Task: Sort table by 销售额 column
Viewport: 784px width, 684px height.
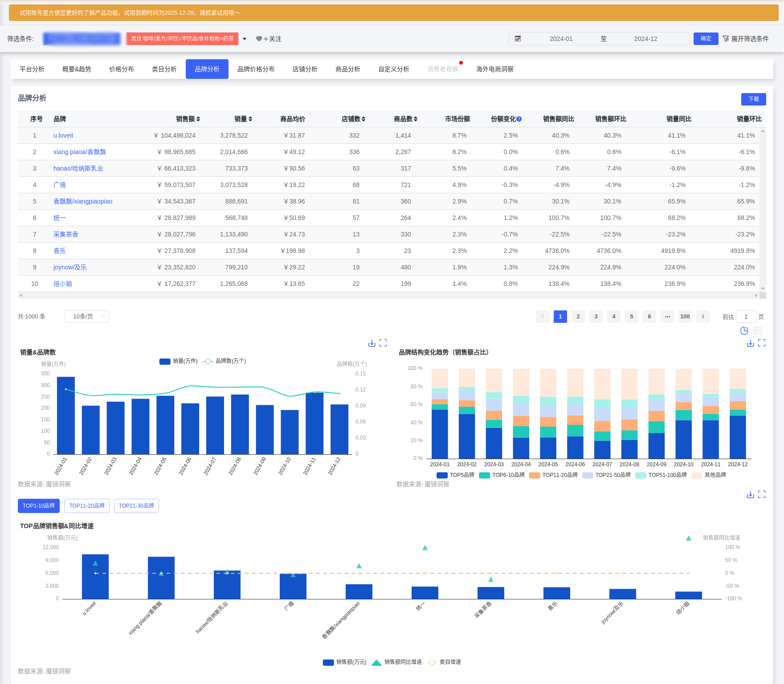Action: coord(198,119)
